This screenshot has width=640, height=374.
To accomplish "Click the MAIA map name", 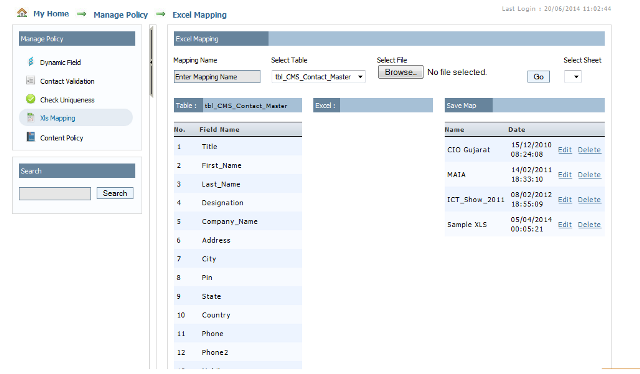I will [x=456, y=175].
